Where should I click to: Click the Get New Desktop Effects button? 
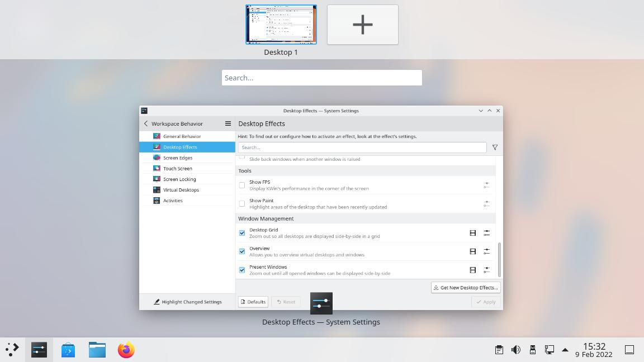point(466,288)
